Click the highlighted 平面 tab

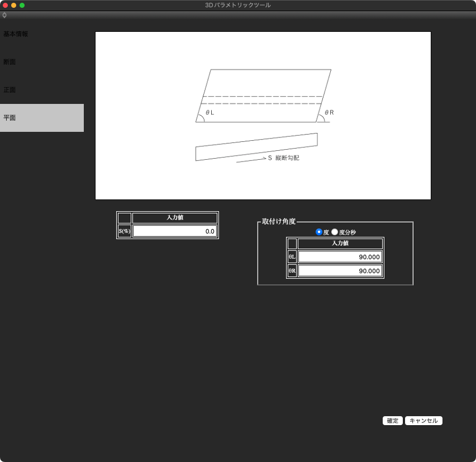[x=41, y=118]
